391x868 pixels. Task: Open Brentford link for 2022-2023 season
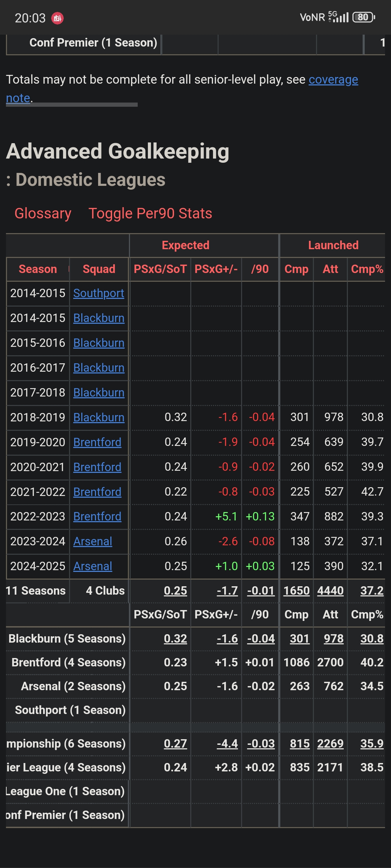point(97,517)
